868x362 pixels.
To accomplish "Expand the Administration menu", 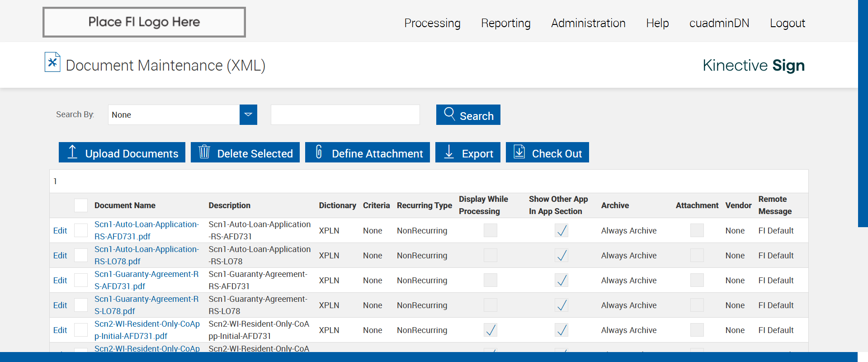I will pyautogui.click(x=588, y=23).
